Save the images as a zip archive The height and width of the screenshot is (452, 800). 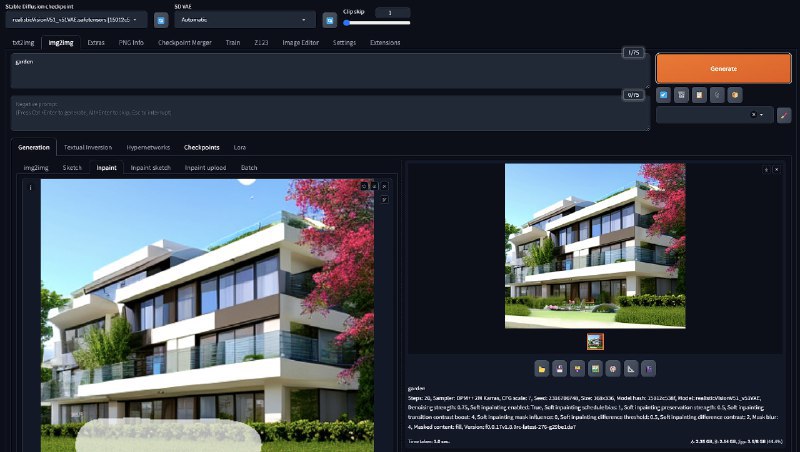(578, 369)
